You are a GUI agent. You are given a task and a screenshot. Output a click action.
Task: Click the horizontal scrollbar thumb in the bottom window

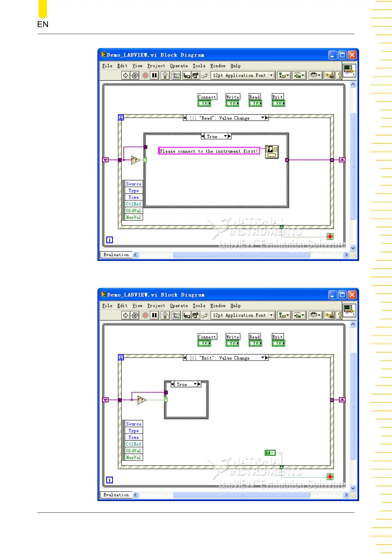(x=241, y=495)
